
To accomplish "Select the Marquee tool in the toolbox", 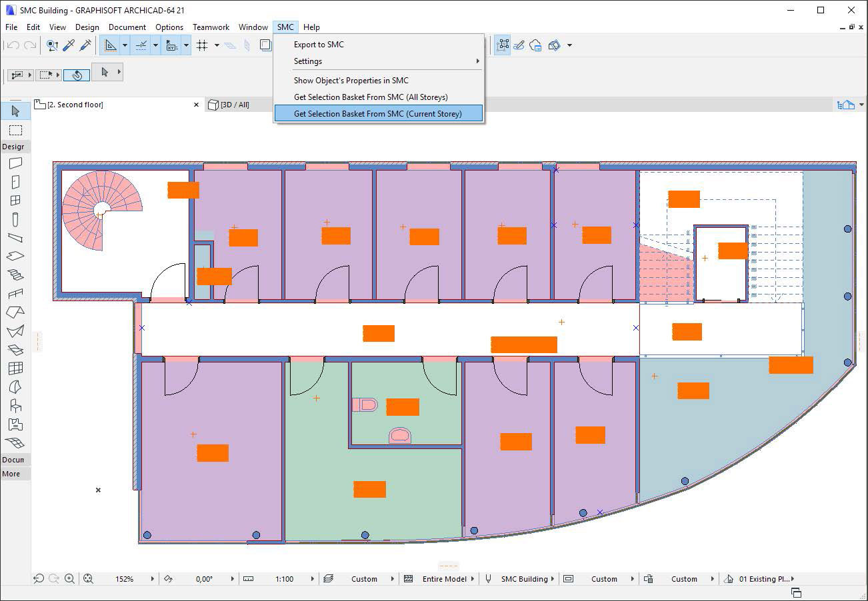I will click(x=15, y=130).
